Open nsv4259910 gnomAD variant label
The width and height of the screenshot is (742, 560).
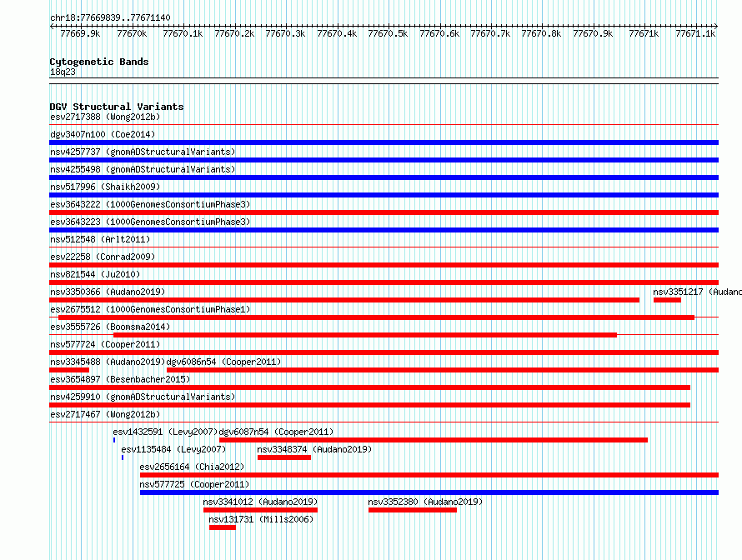click(x=143, y=397)
